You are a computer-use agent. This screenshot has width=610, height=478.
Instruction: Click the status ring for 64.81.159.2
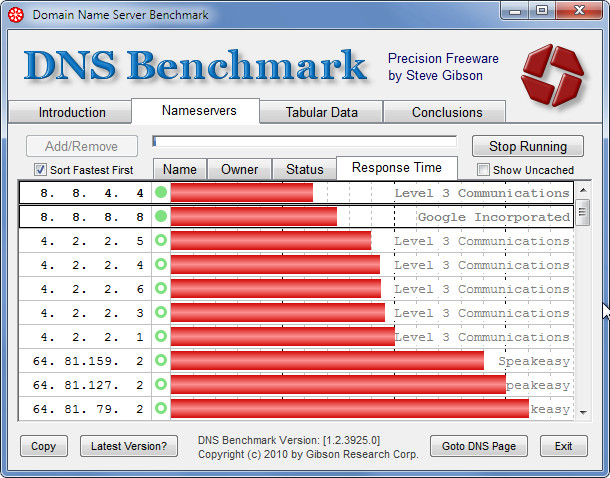point(161,360)
